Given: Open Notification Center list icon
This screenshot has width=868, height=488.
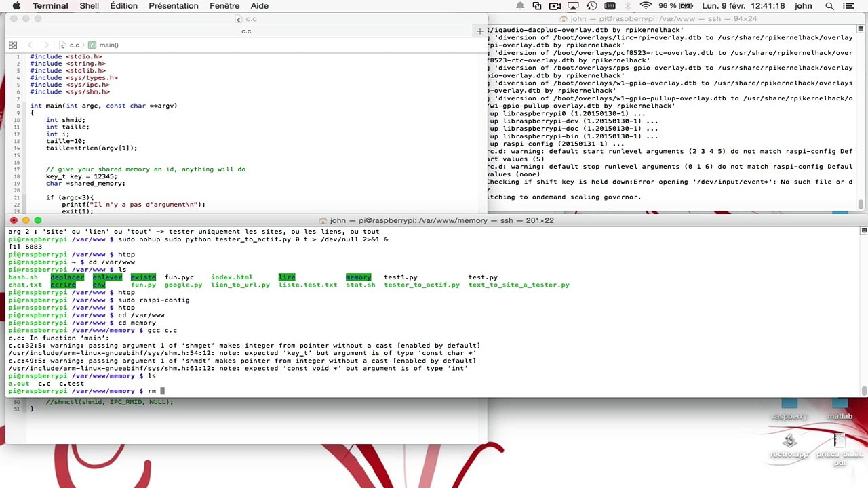Looking at the screenshot, I should coord(850,6).
